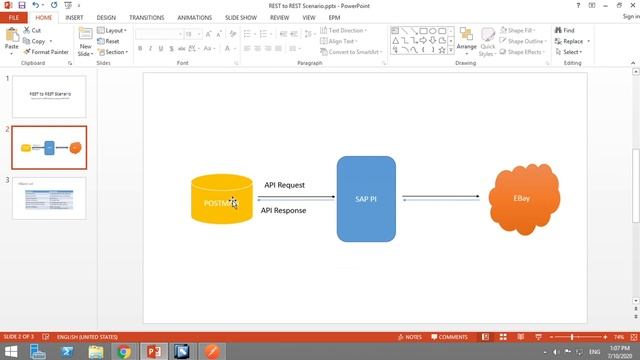Open Quick Styles gallery

487,42
